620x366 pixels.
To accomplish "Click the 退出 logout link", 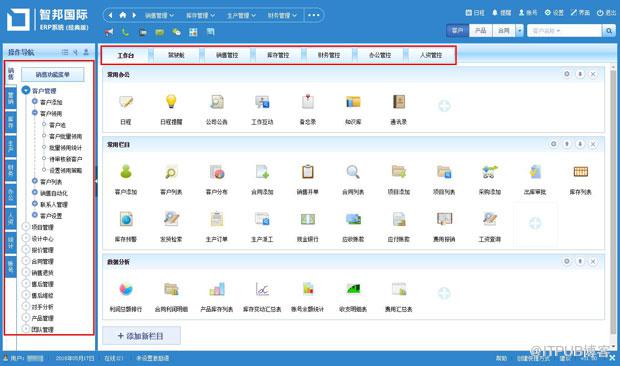I will coord(607,13).
